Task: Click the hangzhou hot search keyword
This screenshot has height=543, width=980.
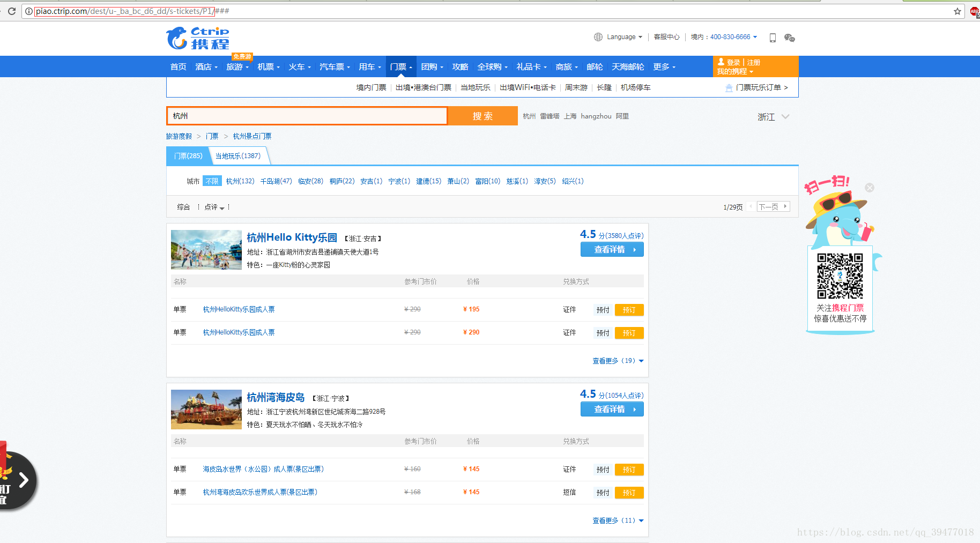Action: (596, 116)
